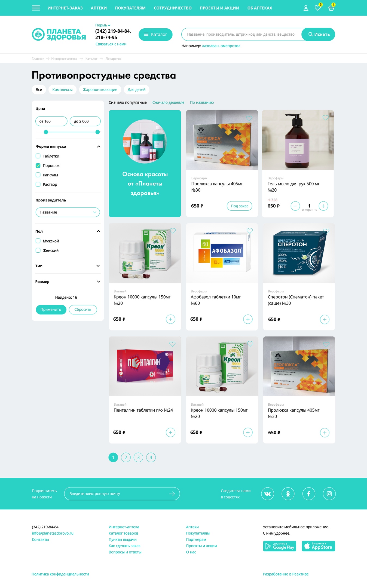Click the Применить filter button
Screen dimensions: 367x588
pyautogui.click(x=51, y=310)
